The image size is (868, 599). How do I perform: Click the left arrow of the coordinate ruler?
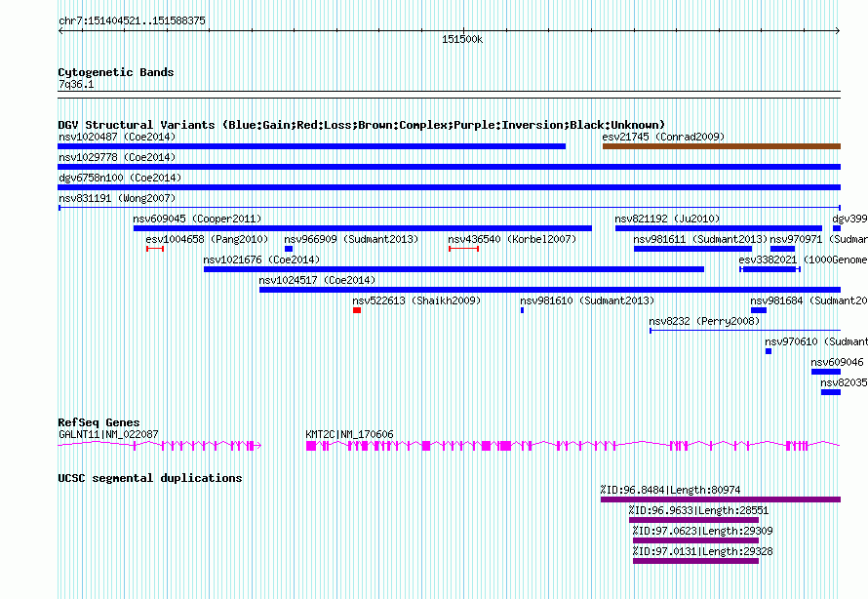point(60,31)
